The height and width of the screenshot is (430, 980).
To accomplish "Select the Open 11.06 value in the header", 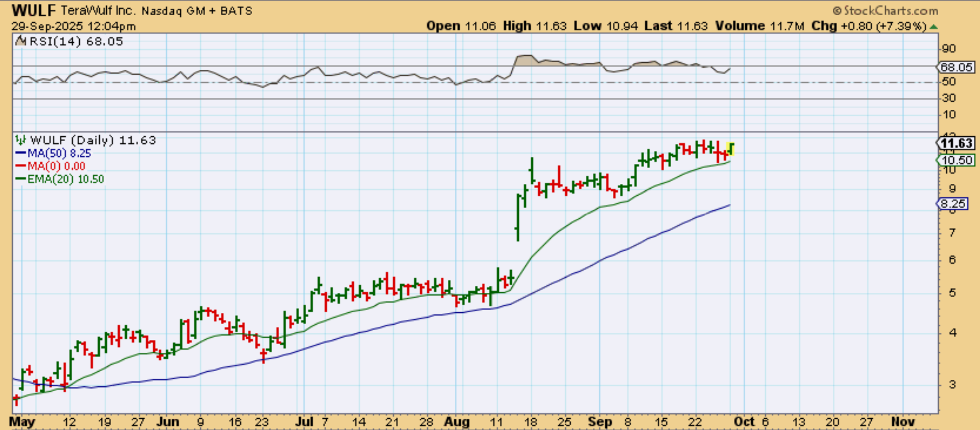I will 461,26.
